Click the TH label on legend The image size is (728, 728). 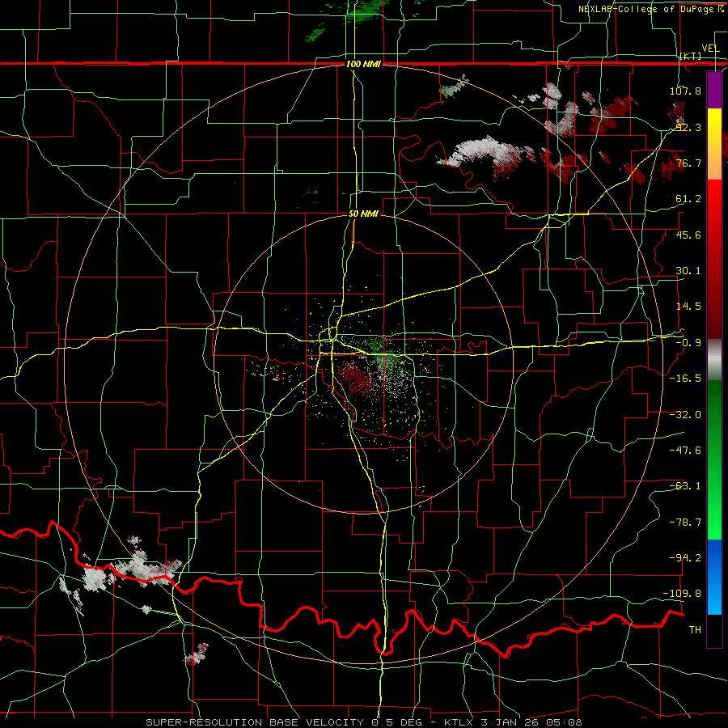point(695,630)
